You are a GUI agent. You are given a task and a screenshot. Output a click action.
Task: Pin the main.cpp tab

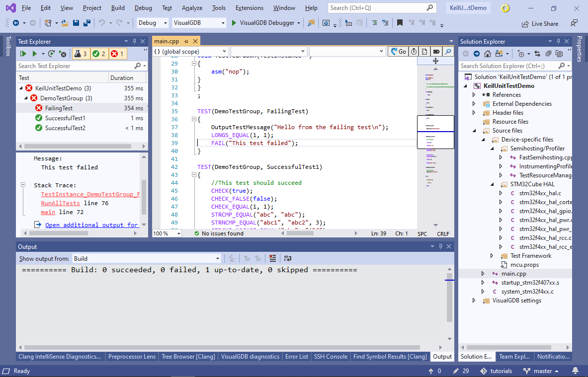pos(186,41)
